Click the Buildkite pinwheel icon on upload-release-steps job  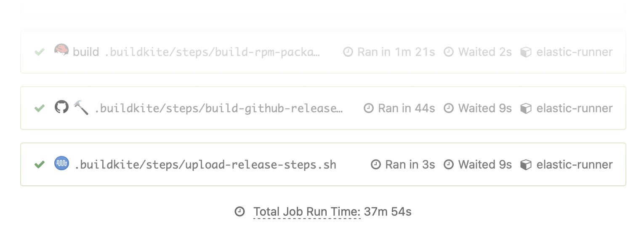[x=61, y=164]
